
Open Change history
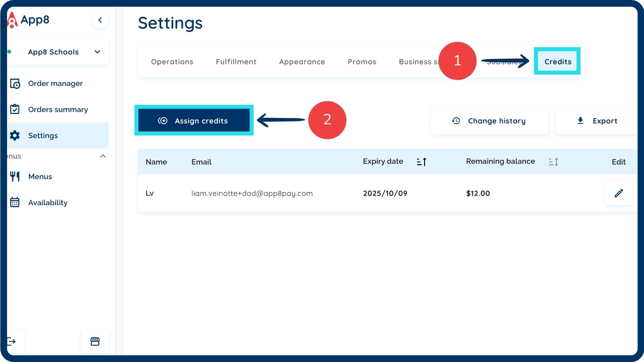(489, 121)
